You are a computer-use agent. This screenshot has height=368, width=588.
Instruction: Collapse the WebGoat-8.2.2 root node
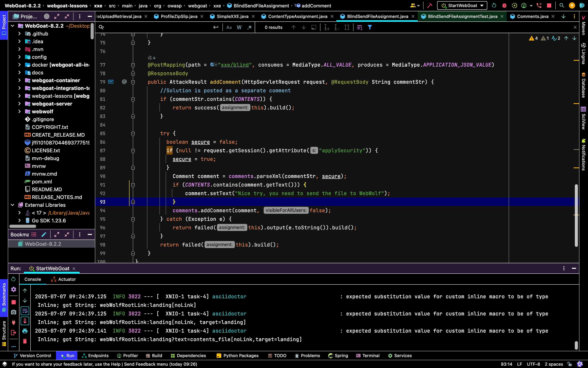coord(12,26)
